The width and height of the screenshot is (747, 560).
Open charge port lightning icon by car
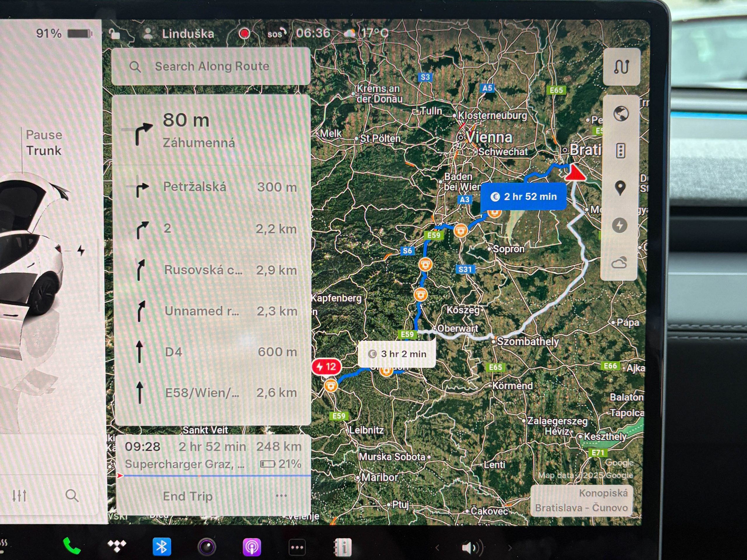point(81,251)
